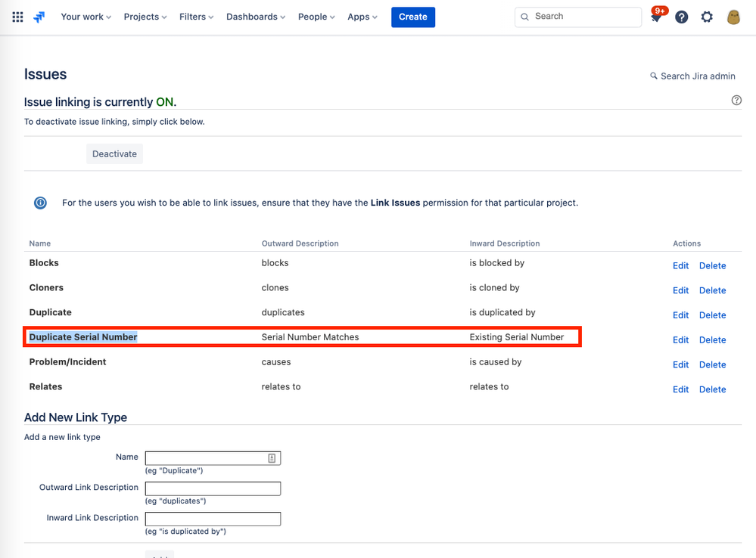The image size is (756, 558).
Task: Expand the Projects menu
Action: pos(145,17)
